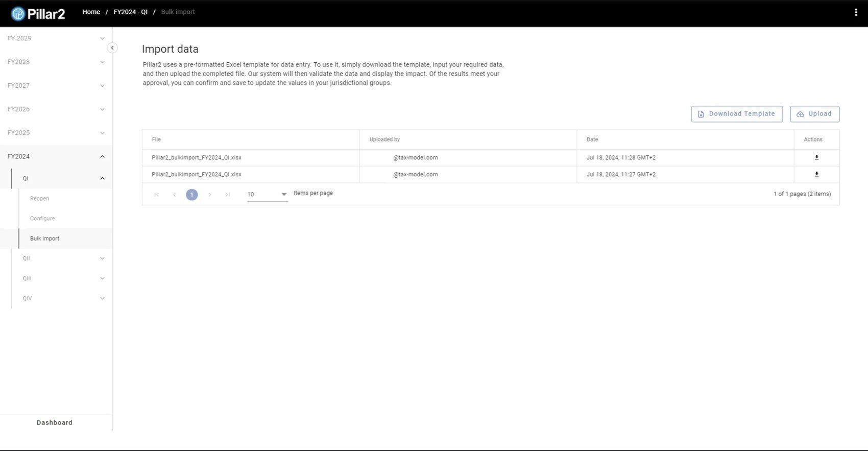Image resolution: width=868 pixels, height=451 pixels.
Task: Click the 11:28 row's Pillar2_bulkimport_FY2024_QI.xlsx file name
Action: pyautogui.click(x=197, y=158)
